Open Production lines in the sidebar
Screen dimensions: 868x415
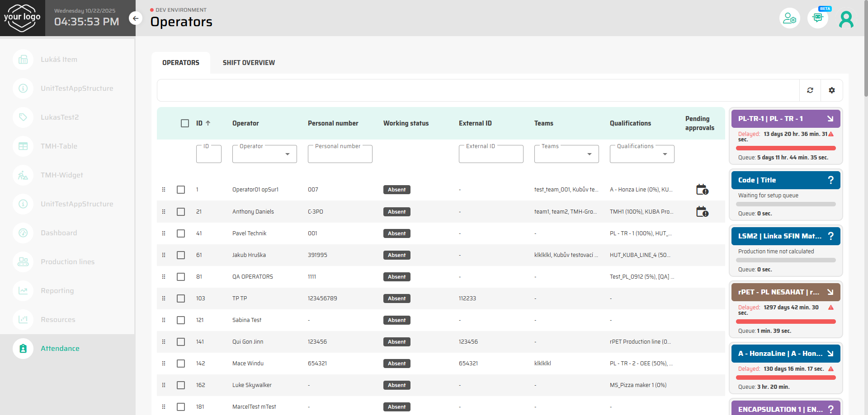click(67, 262)
